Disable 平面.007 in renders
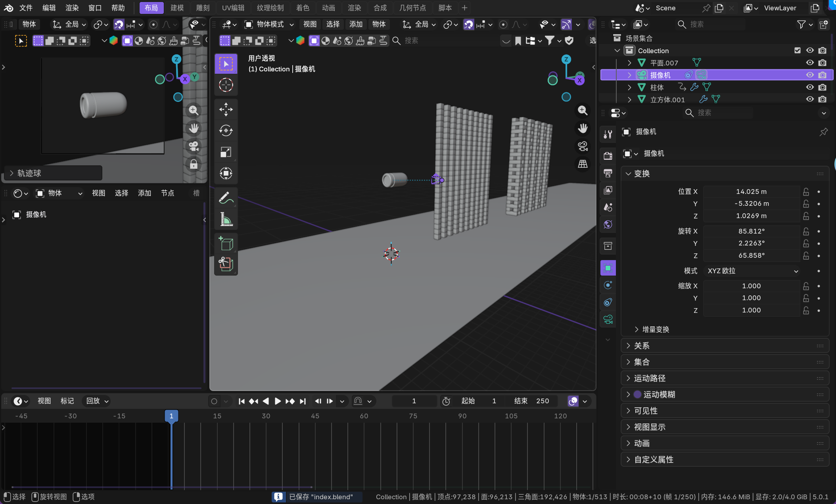The width and height of the screenshot is (836, 504). click(823, 63)
